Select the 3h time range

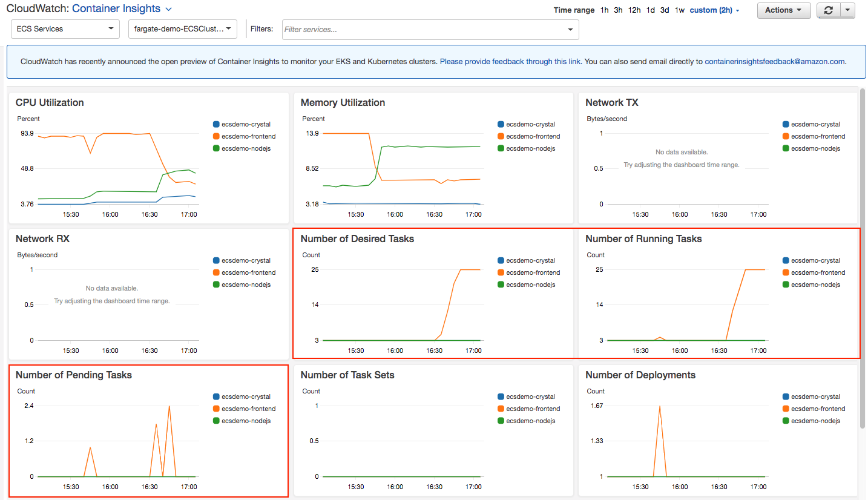[617, 10]
